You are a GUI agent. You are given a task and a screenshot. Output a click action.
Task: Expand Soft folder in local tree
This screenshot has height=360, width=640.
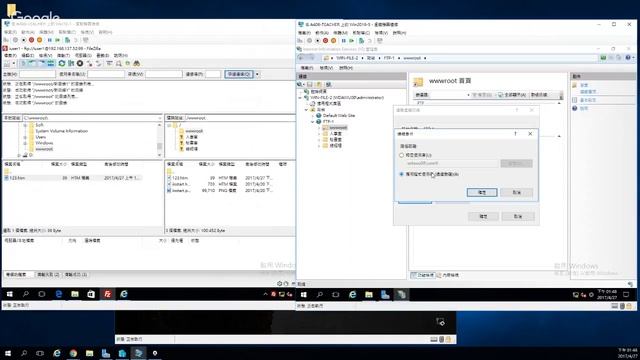[x=25, y=125]
